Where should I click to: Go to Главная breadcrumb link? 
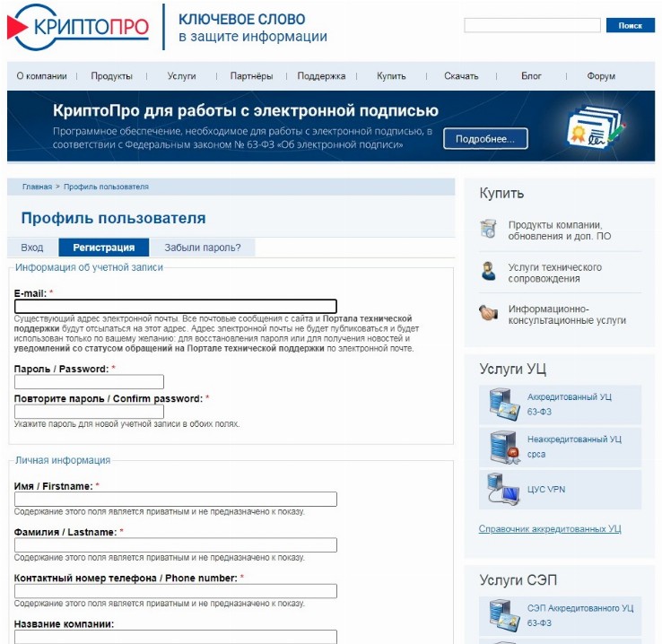pos(37,187)
